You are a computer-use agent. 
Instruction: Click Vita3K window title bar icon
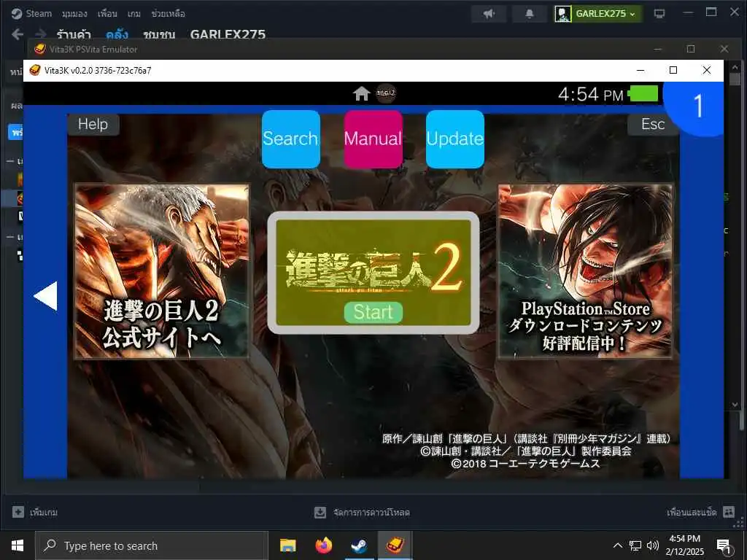coord(35,71)
